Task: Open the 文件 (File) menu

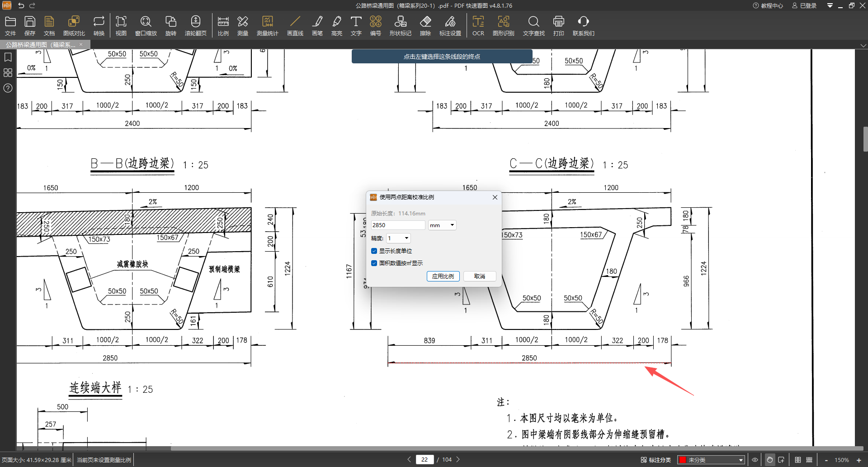Action: point(10,25)
